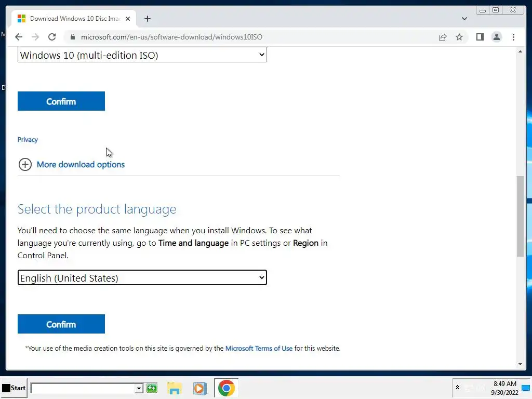This screenshot has width=532, height=399.
Task: Launch the media player taskbar icon
Action: [x=200, y=388]
